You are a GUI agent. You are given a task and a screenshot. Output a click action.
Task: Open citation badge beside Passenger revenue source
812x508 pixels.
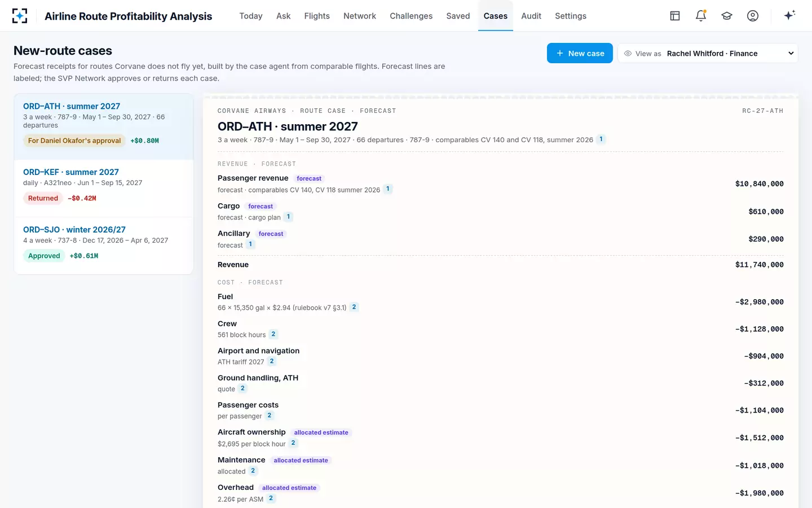[x=388, y=189]
